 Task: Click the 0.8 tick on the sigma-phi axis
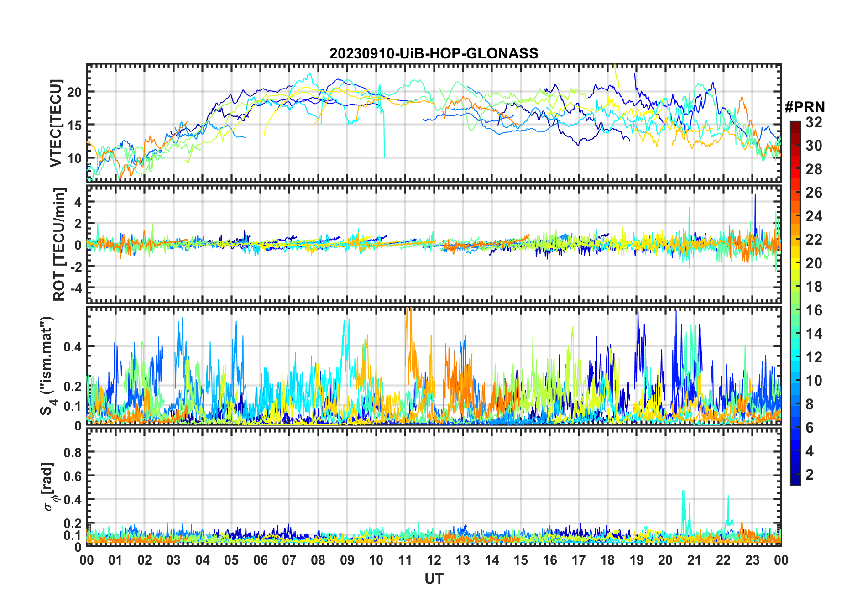pyautogui.click(x=73, y=452)
